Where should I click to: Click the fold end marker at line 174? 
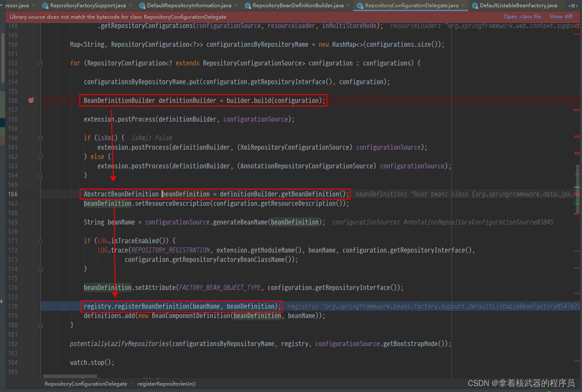40,269
